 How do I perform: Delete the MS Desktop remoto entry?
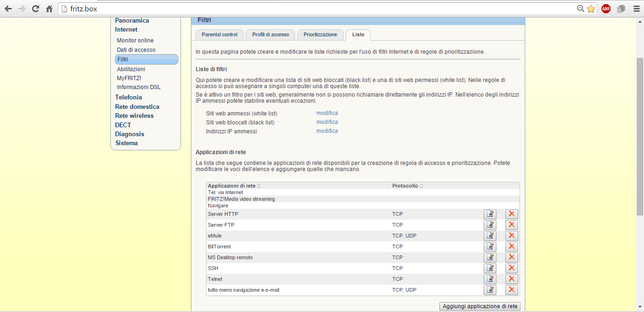(512, 257)
